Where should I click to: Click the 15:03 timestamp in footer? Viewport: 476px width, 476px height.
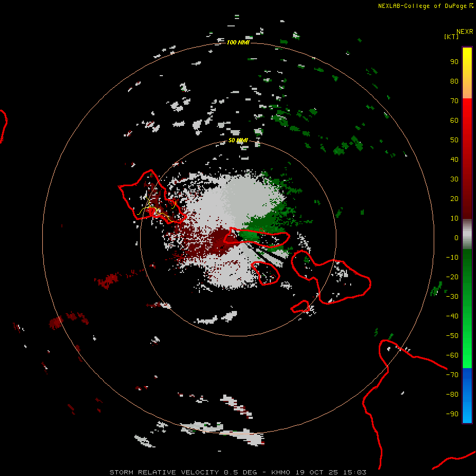pos(355,472)
